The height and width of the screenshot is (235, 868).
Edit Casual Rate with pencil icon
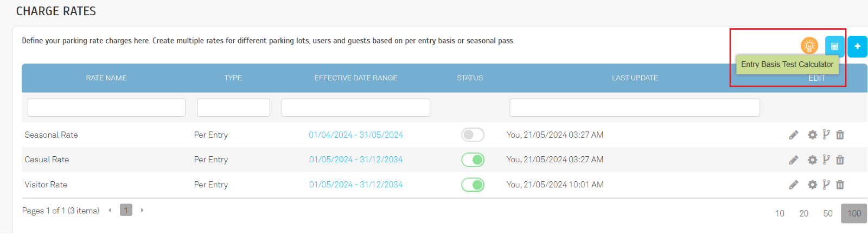point(794,160)
